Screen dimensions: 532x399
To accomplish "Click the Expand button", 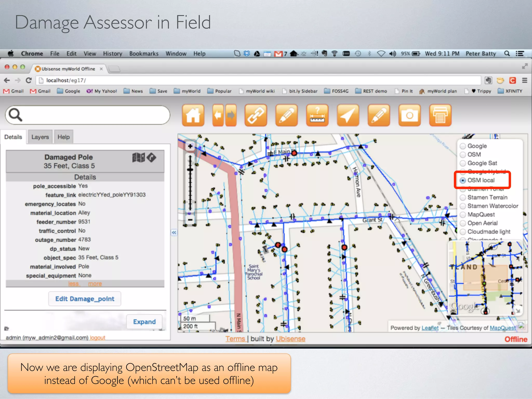I will pos(144,322).
